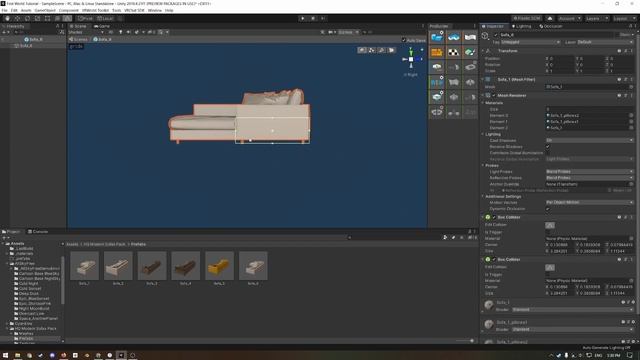640x360 pixels.
Task: Toggle the Pivot handle position button
Action: click(x=85, y=18)
